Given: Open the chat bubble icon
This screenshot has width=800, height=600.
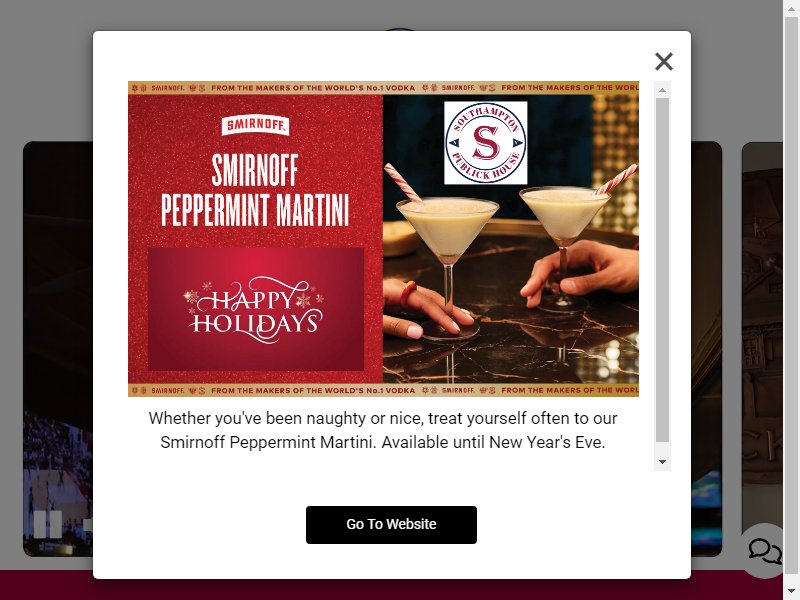Looking at the screenshot, I should pyautogui.click(x=765, y=551).
